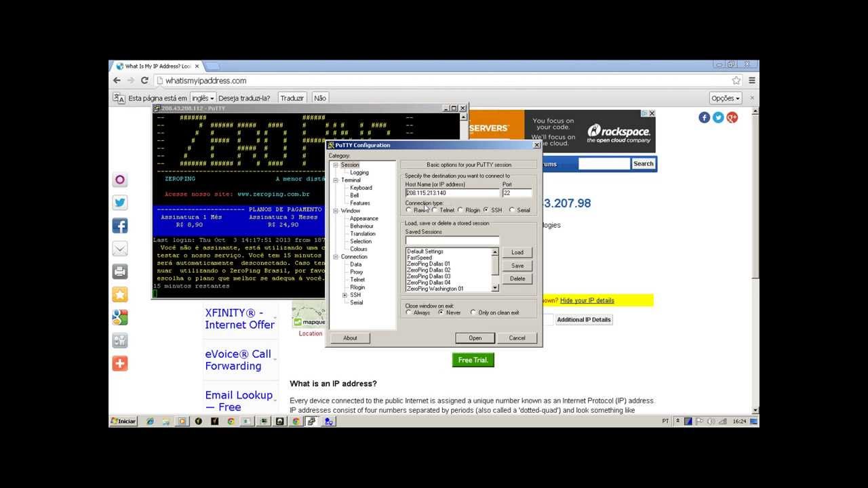The height and width of the screenshot is (488, 868).
Task: Select the Appearance category
Action: coord(364,218)
